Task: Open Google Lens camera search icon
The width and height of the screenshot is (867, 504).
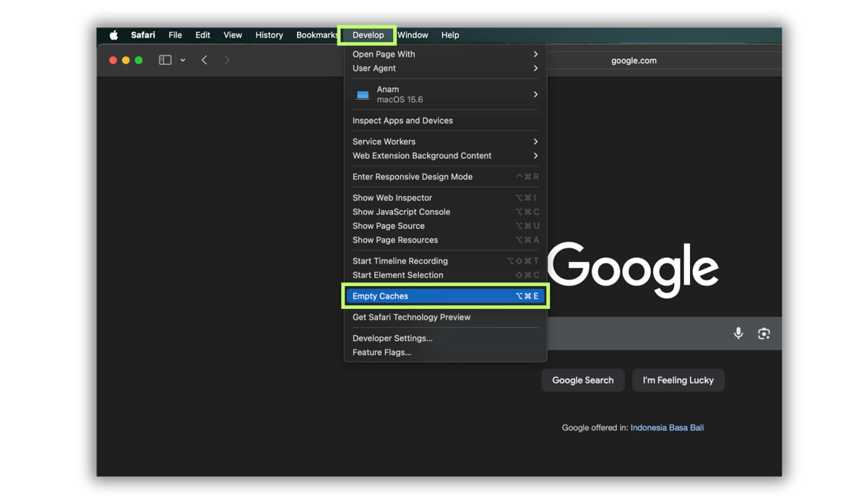Action: point(764,333)
